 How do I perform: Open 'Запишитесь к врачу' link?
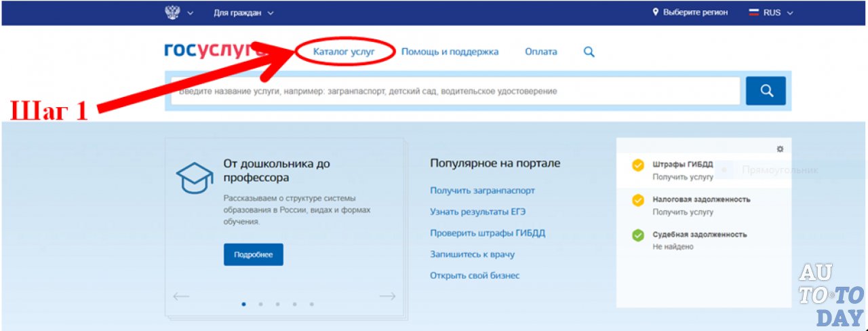[x=472, y=254]
